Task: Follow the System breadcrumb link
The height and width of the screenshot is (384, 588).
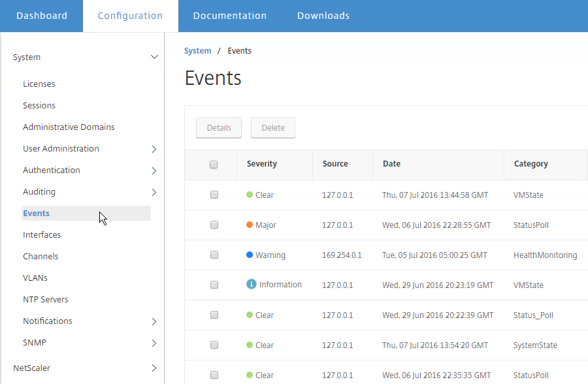Action: 197,51
